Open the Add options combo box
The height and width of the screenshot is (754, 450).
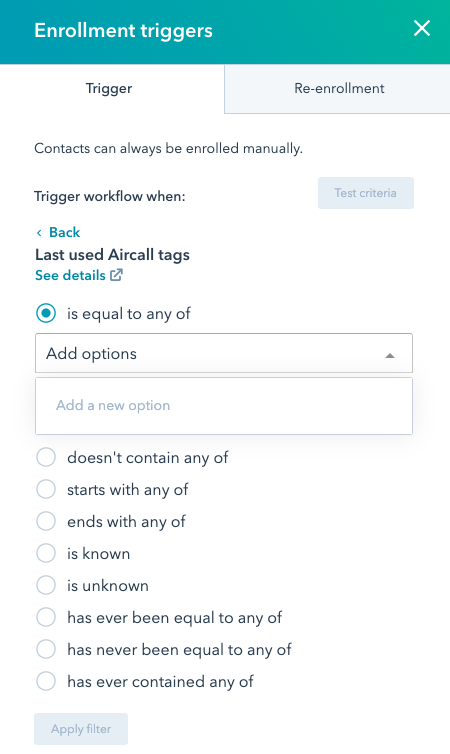pos(224,353)
